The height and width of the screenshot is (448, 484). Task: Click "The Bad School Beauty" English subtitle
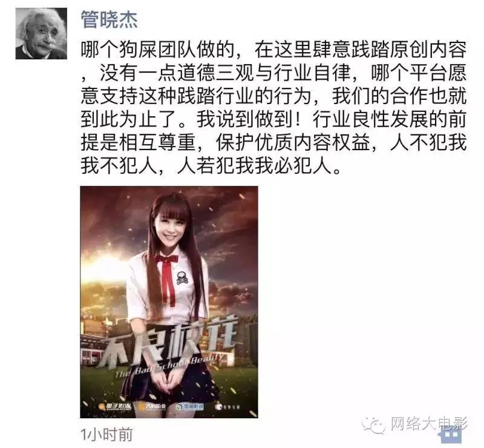tap(169, 367)
